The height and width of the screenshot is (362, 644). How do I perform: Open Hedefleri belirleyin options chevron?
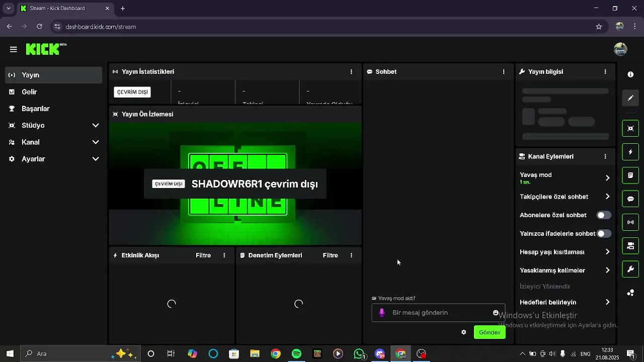tap(607, 302)
